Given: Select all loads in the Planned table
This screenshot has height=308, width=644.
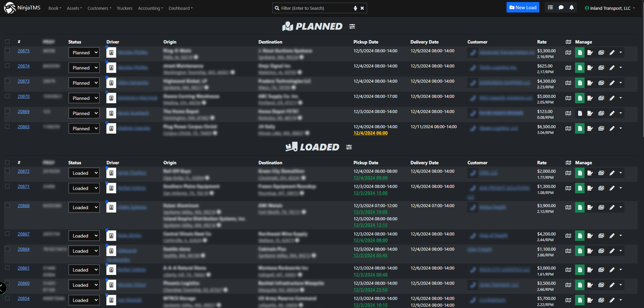Looking at the screenshot, I should pos(7,42).
